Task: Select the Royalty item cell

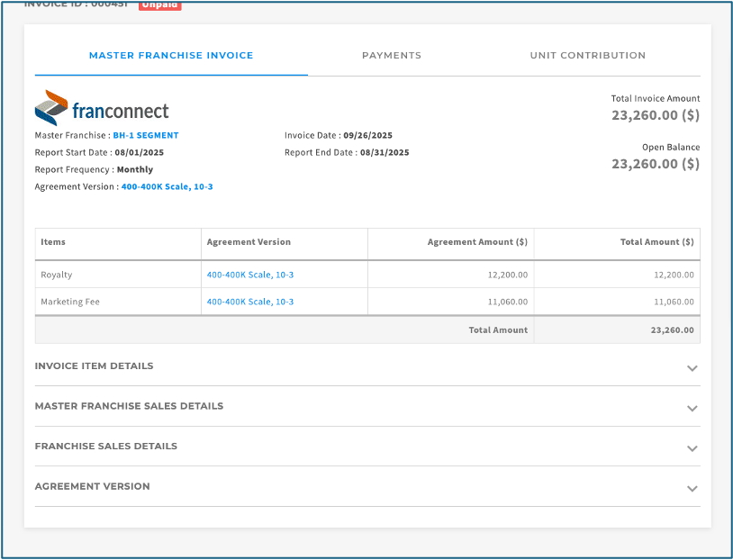Action: pyautogui.click(x=57, y=275)
